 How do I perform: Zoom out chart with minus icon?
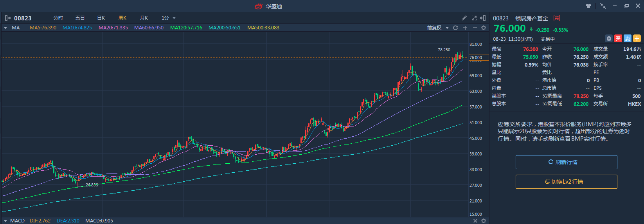[x=475, y=28]
